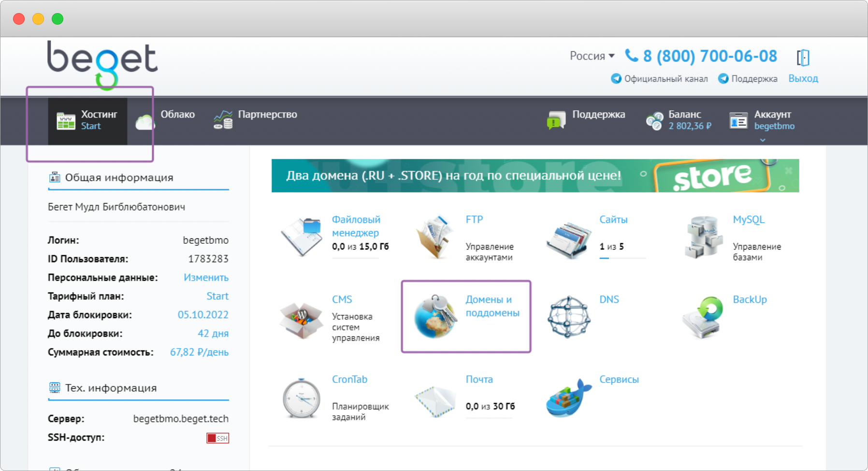
Task: Click the BackUp drive icon
Action: [x=703, y=317]
